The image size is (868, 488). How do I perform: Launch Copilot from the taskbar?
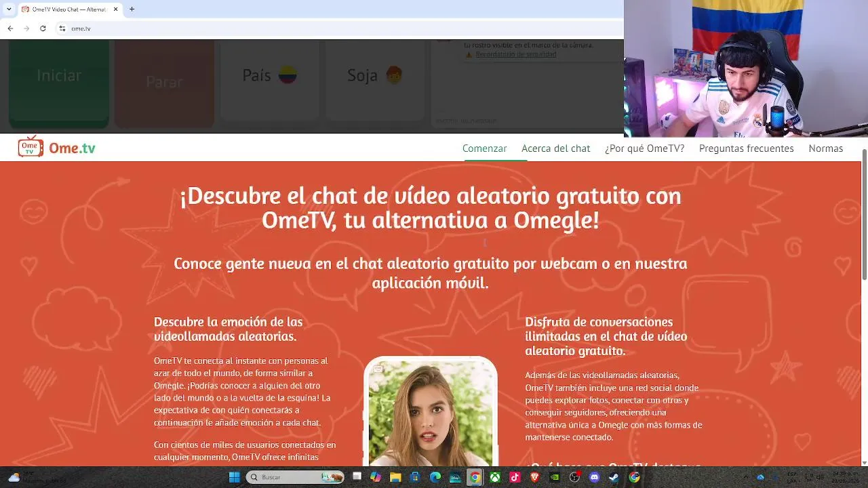[376, 477]
